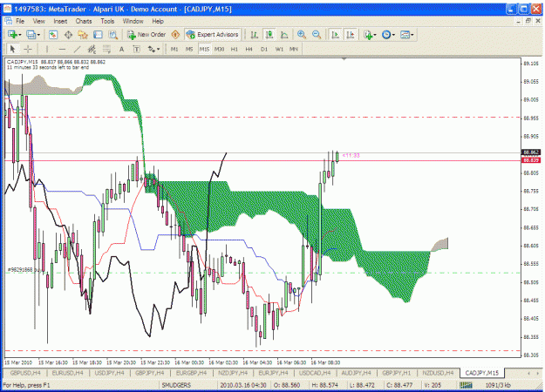The width and height of the screenshot is (545, 392).
Task: Switch to the EURUSD,H4 chart tab
Action: (67, 373)
